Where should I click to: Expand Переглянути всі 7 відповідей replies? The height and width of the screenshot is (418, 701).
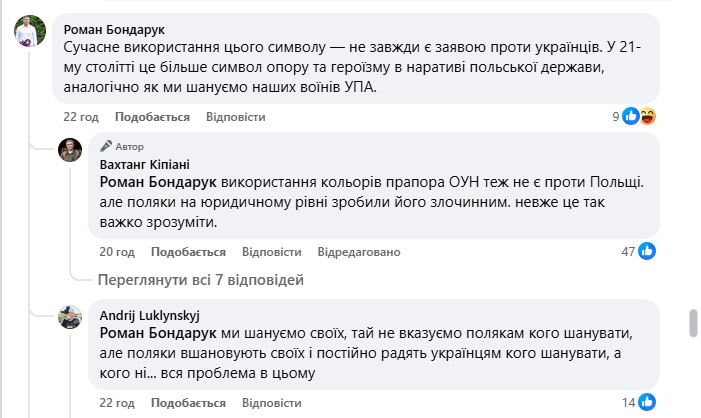point(200,280)
